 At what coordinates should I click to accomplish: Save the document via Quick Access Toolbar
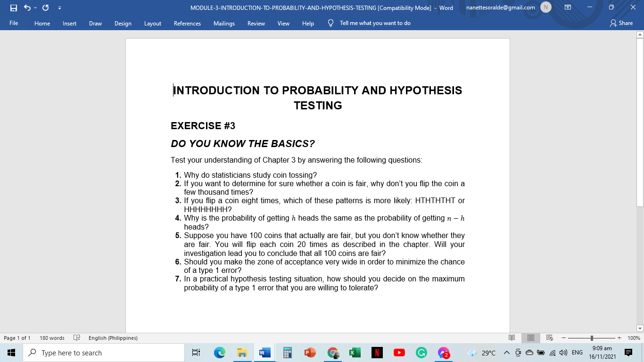[x=14, y=7]
